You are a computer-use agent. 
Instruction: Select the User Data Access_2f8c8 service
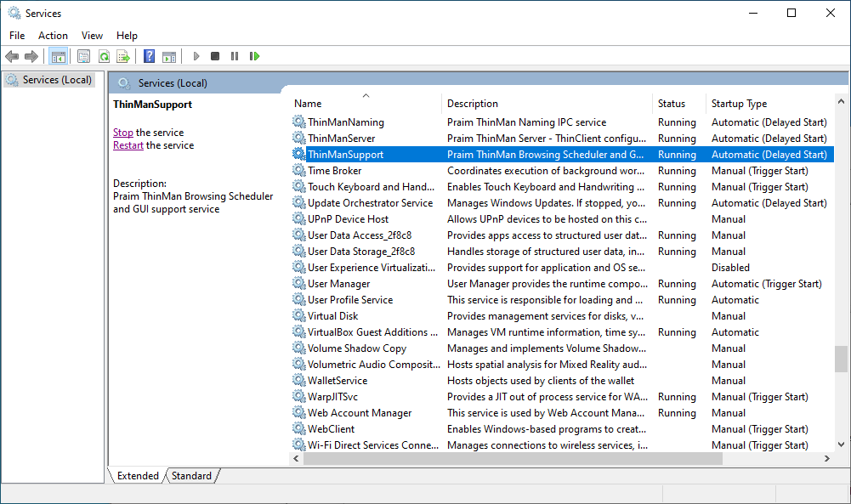(561, 235)
